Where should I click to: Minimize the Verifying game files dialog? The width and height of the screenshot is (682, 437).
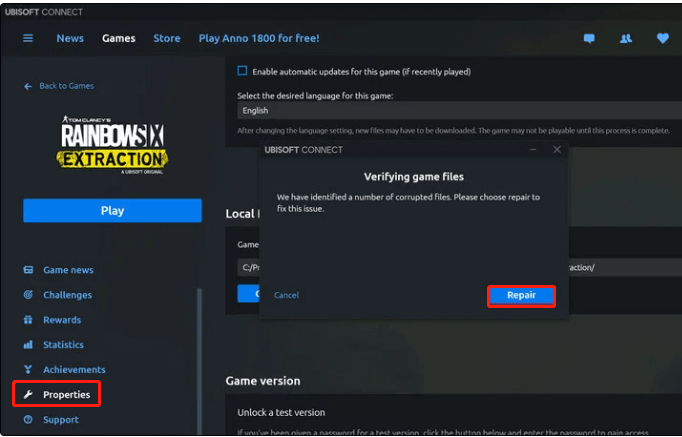click(533, 150)
